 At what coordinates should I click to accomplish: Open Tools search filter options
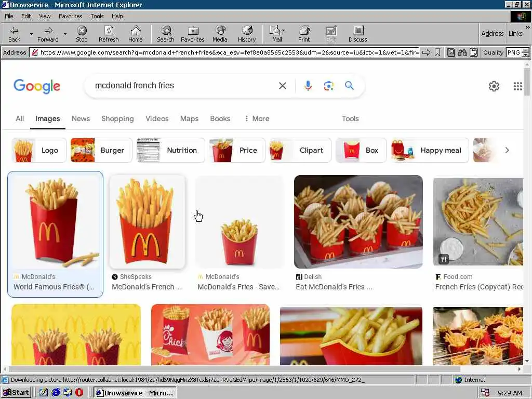pos(350,119)
